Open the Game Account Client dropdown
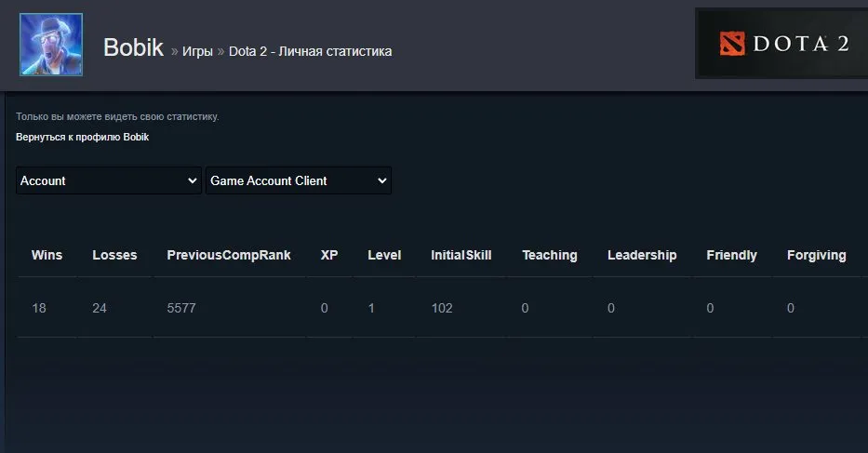Image resolution: width=868 pixels, height=453 pixels. point(299,180)
